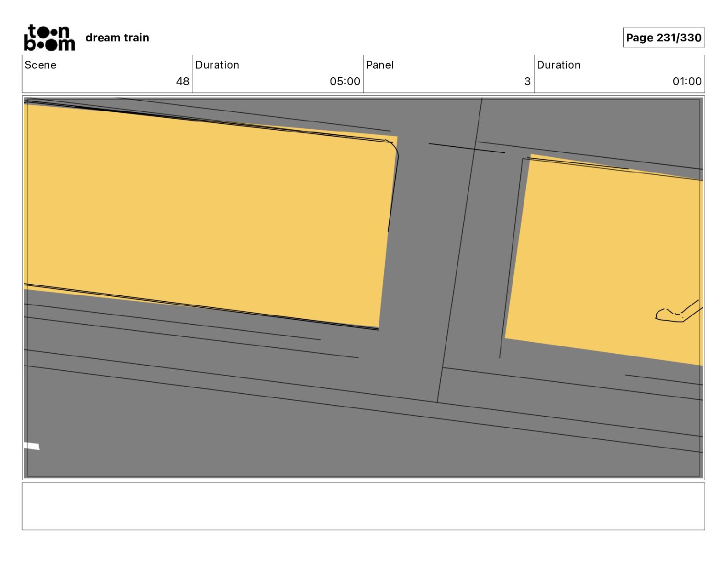Click the 'Page 231/330' indicator
This screenshot has width=728, height=563.
pos(664,38)
